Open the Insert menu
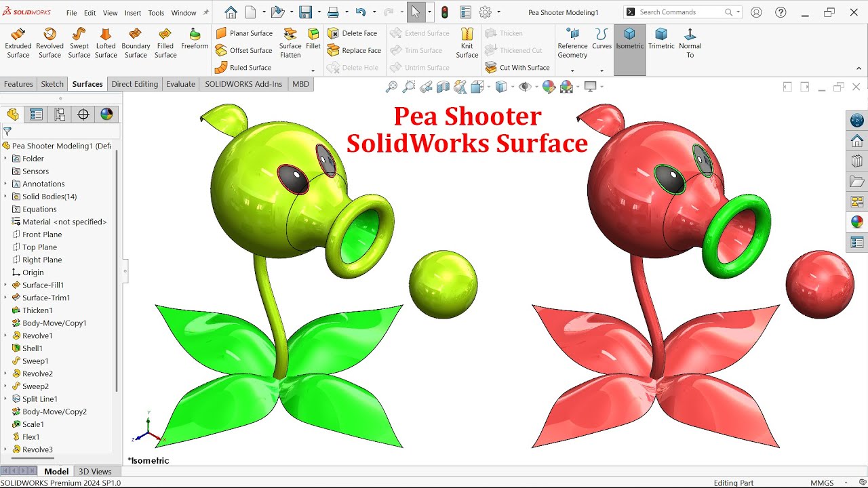 (x=133, y=13)
